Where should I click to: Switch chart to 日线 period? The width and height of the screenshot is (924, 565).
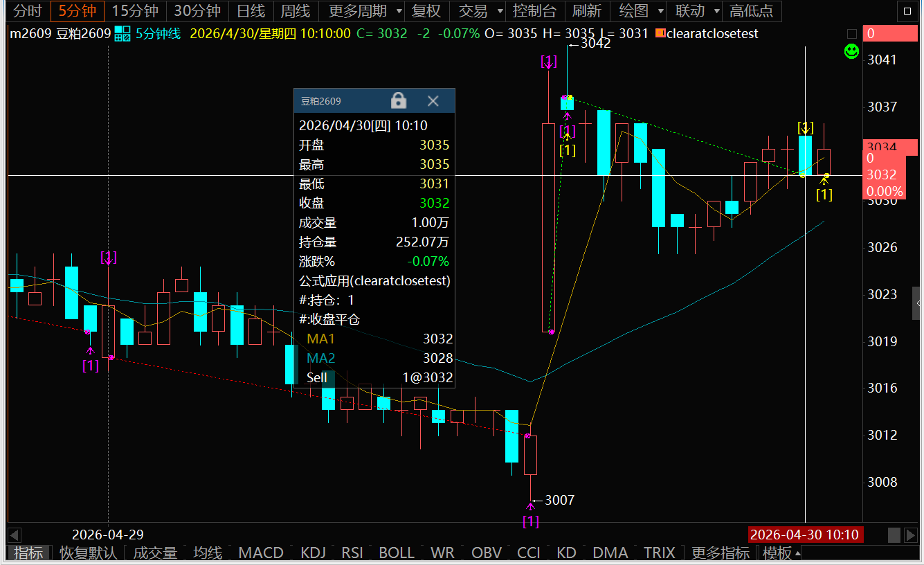[251, 11]
